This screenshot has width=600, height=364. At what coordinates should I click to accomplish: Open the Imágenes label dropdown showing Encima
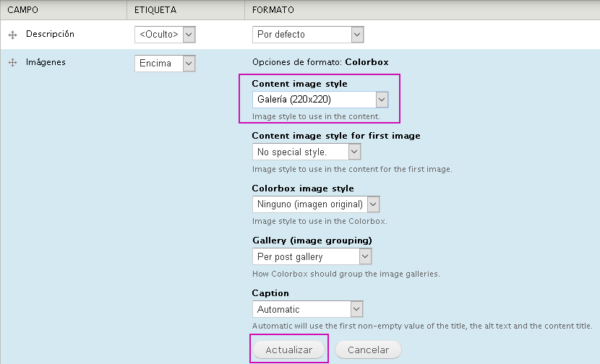point(165,64)
